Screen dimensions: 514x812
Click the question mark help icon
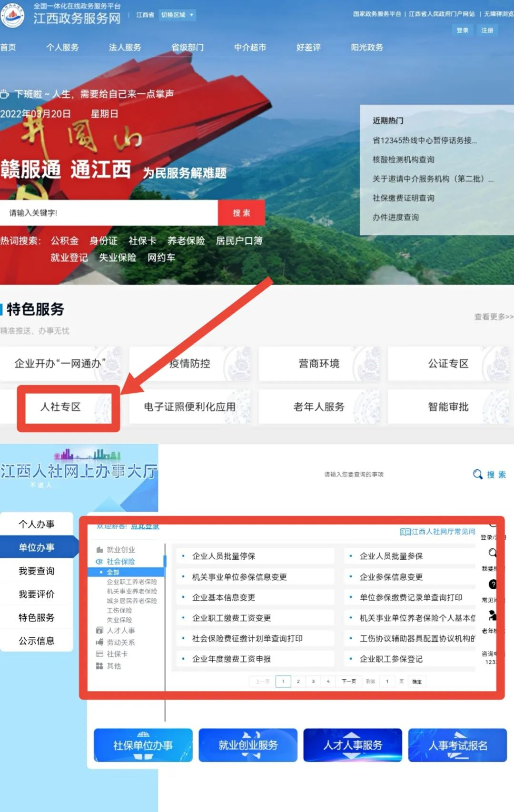(493, 584)
